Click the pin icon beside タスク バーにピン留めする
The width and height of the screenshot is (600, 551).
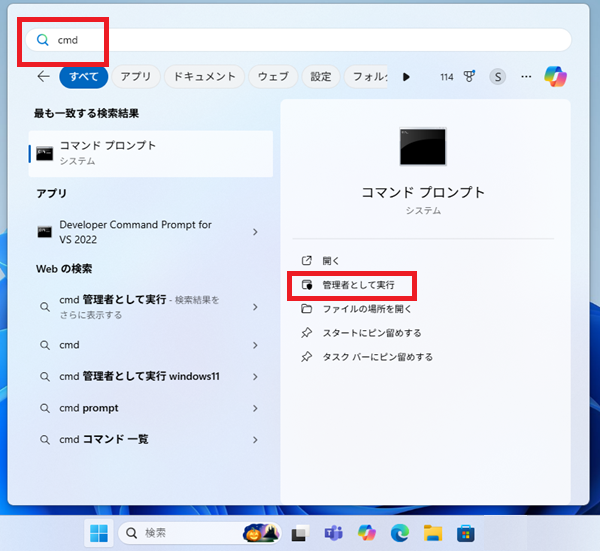(x=306, y=357)
